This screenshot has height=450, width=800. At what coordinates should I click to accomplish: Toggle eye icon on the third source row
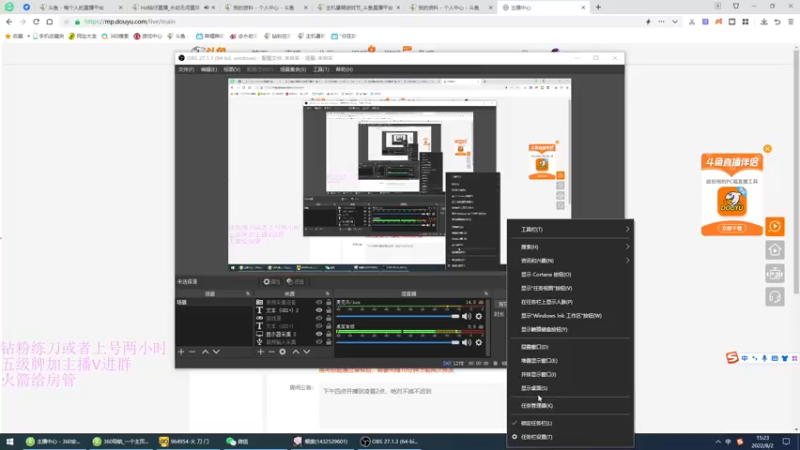pyautogui.click(x=319, y=318)
